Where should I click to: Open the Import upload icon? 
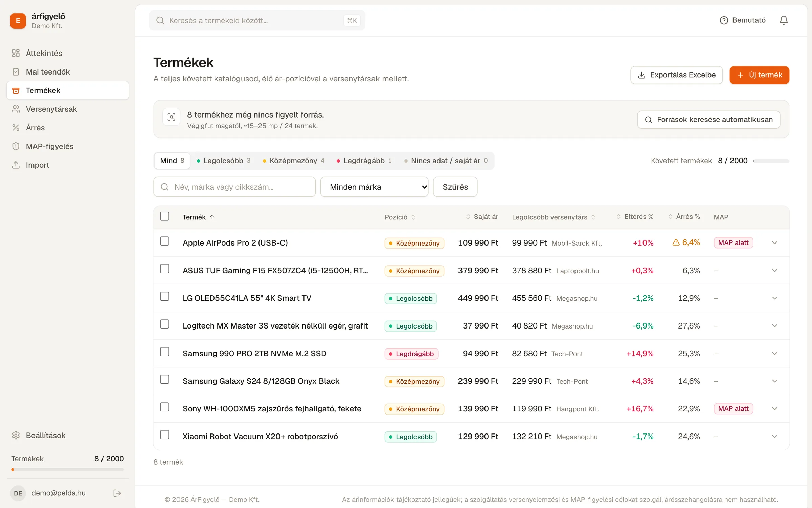[16, 165]
